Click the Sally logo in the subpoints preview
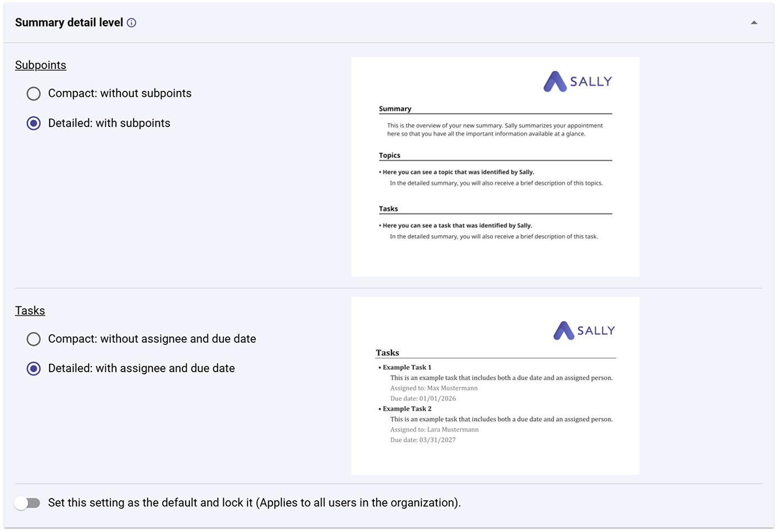Viewport: 778px width, 532px height. click(577, 81)
